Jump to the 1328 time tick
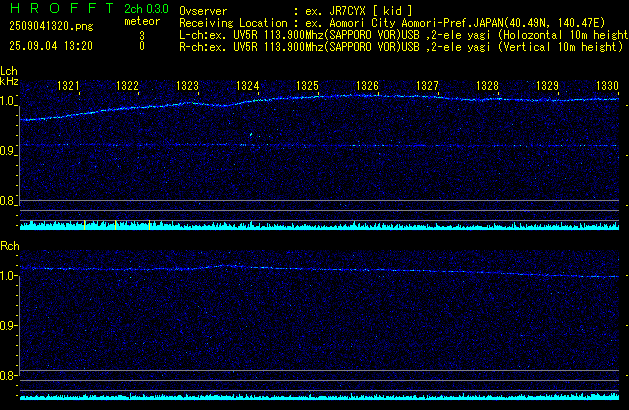Screen dimensions: 629x410 click(x=487, y=86)
